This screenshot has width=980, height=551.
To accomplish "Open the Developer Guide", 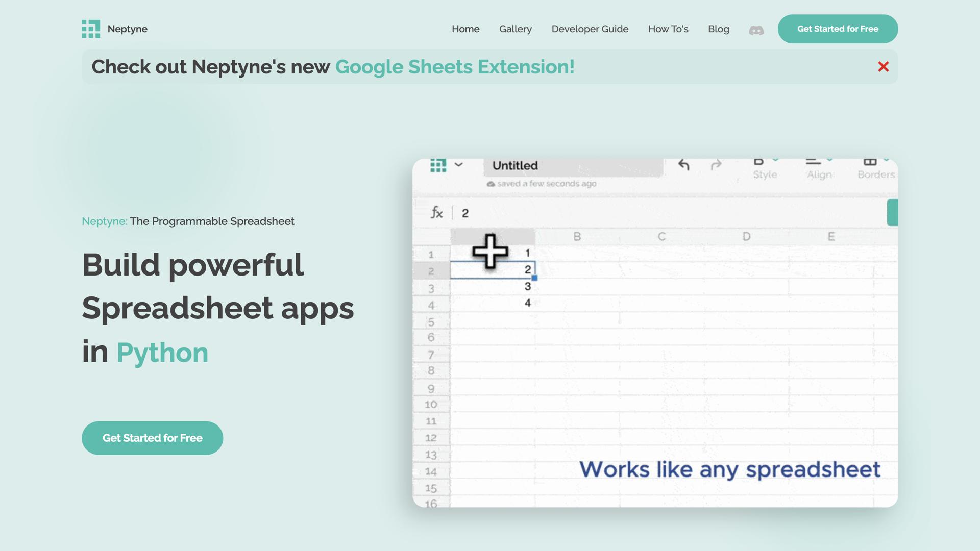I will pos(590,29).
